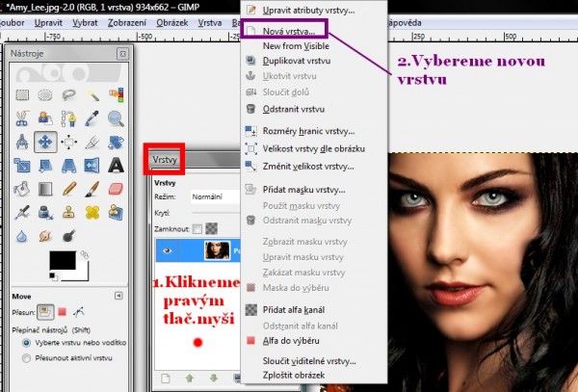Open the Move tool options menu arrow
578x392 pixels.
coord(118,296)
